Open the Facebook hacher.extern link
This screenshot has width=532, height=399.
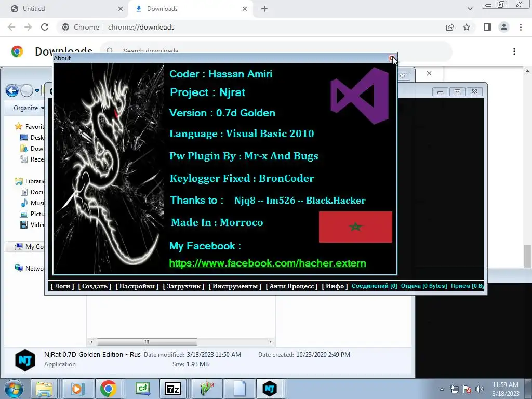click(x=268, y=263)
